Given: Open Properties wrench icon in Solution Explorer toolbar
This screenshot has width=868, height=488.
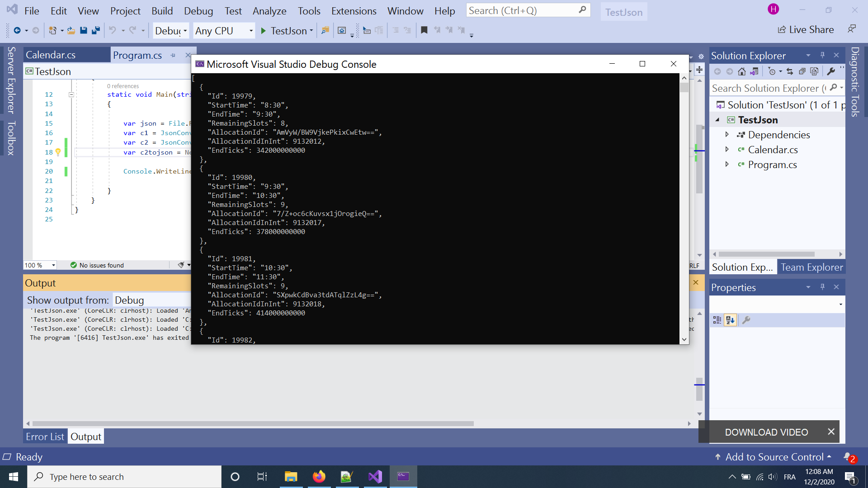Looking at the screenshot, I should [x=831, y=71].
